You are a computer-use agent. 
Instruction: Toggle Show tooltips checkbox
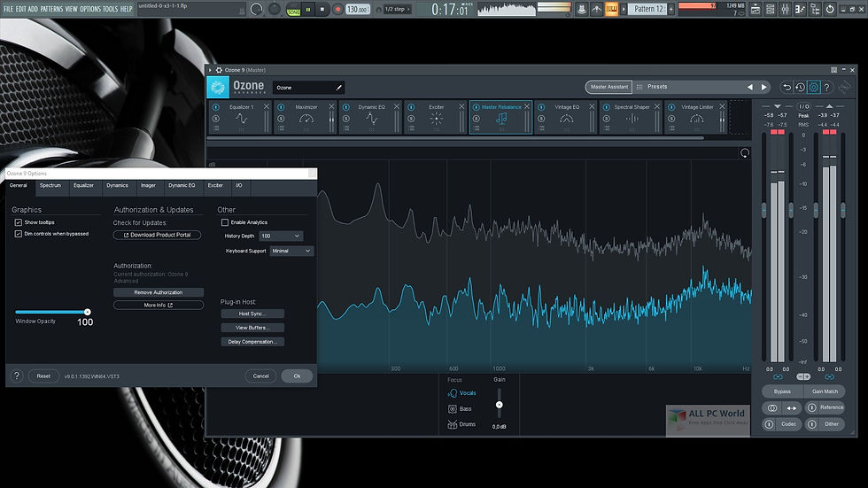19,222
